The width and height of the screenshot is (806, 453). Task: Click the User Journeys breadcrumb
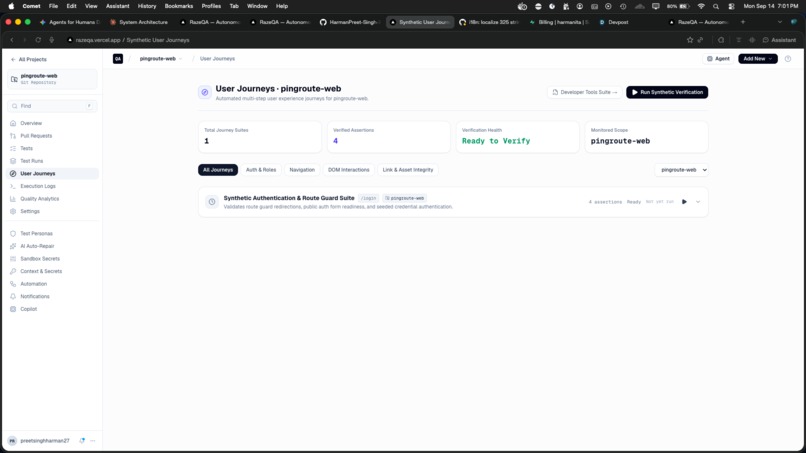[217, 59]
